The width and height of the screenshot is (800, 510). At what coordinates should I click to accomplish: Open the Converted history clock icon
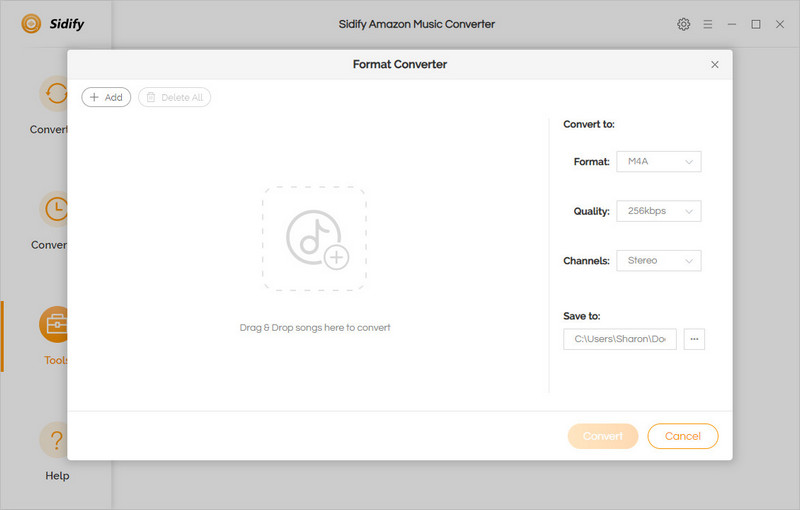(54, 209)
